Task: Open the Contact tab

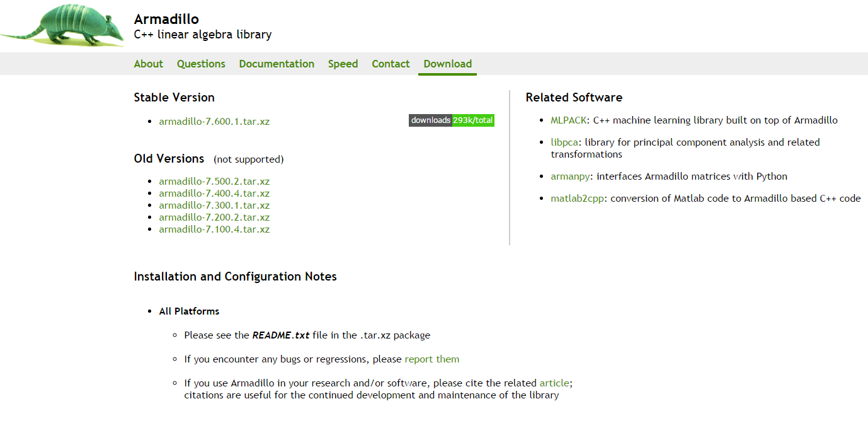Action: 391,64
